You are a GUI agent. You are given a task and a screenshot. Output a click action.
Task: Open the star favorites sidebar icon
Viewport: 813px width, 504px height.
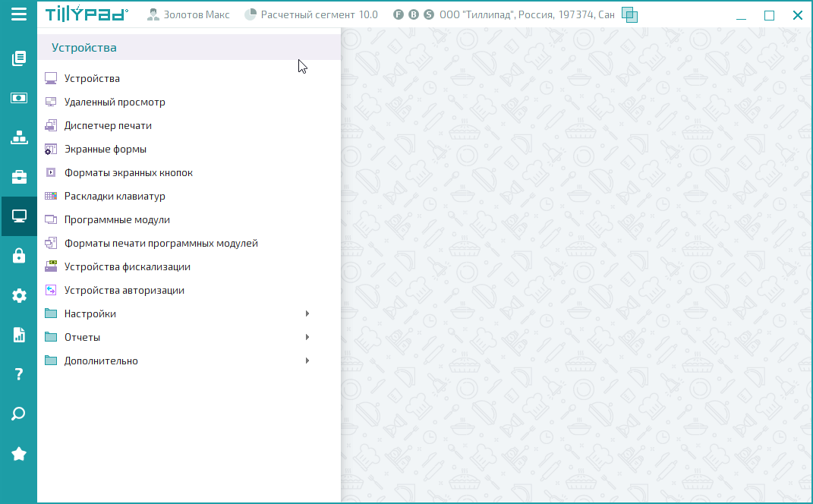19,454
